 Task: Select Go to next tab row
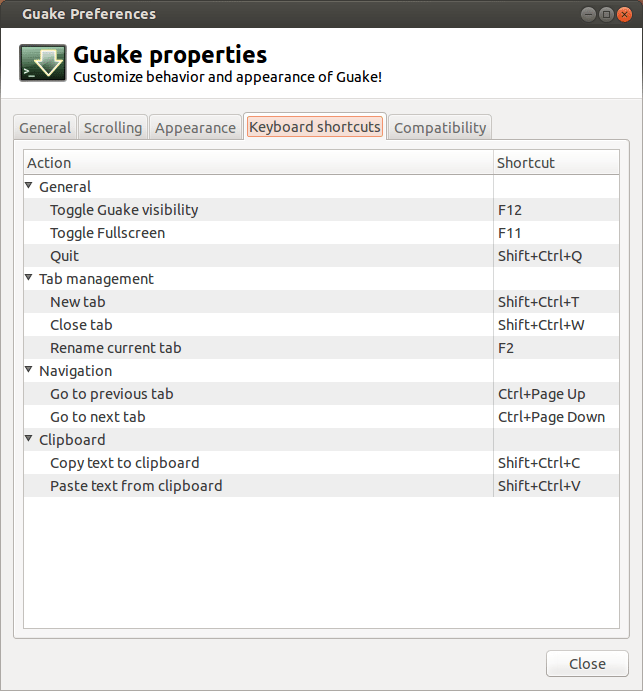click(98, 417)
